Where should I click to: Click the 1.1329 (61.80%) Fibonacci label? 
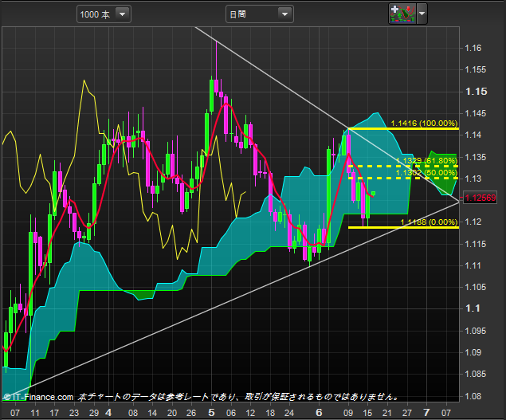pyautogui.click(x=426, y=160)
